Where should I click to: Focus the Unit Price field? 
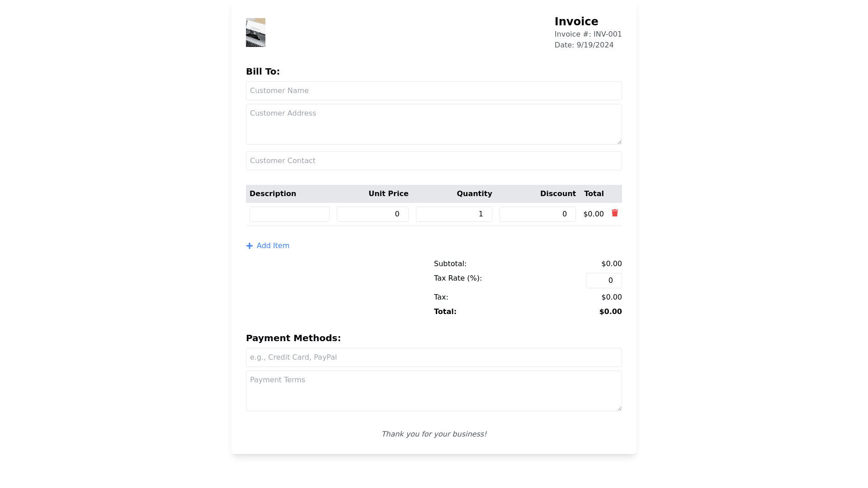[373, 214]
